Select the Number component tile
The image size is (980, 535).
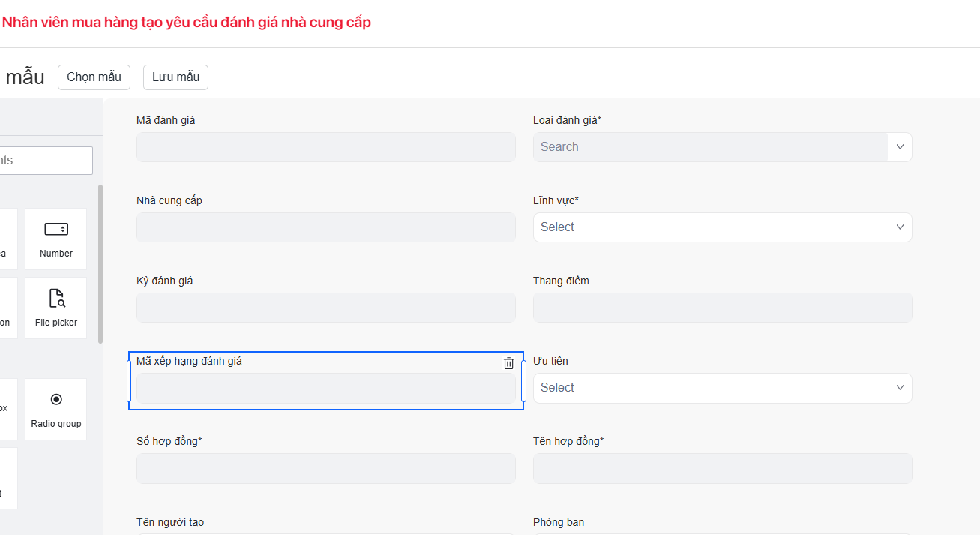[x=56, y=239]
